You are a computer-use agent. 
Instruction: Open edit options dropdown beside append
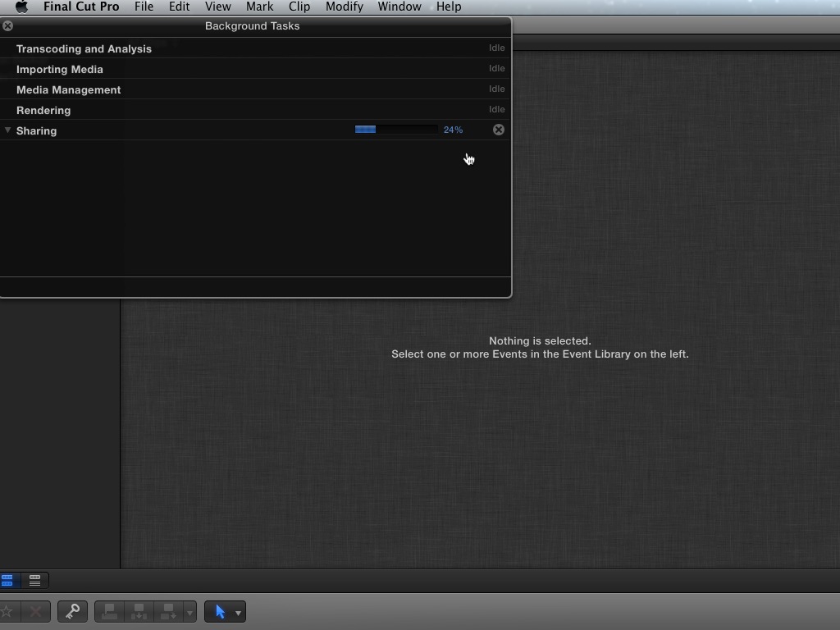(189, 612)
